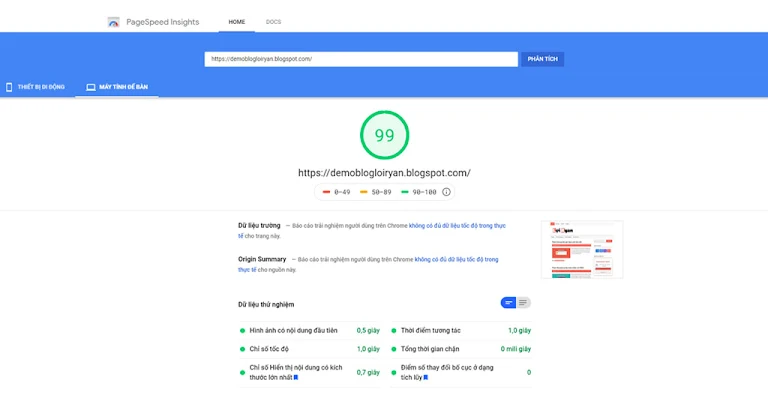Switch to MÁY TÍNH ĐỂ BÀN tab
Image resolution: width=768 pixels, height=404 pixels.
coord(117,87)
